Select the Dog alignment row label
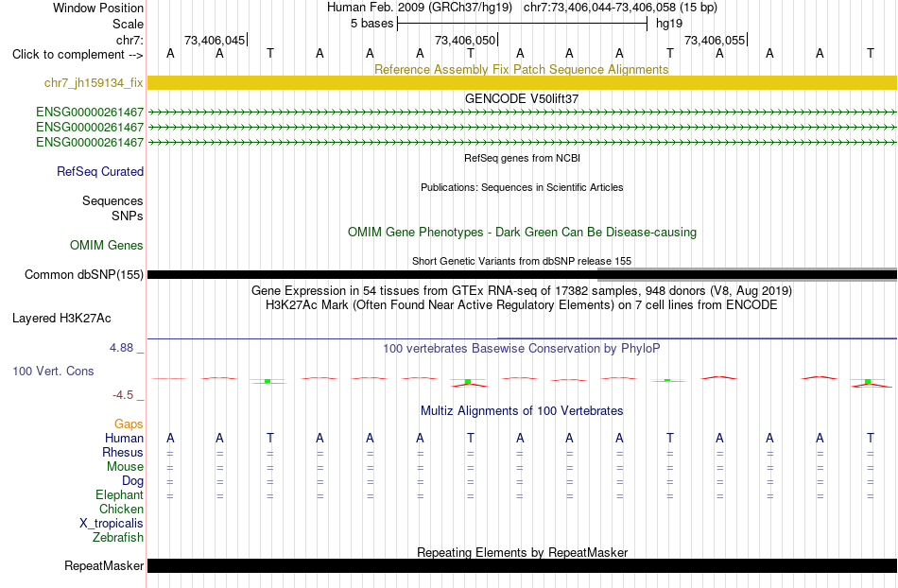This screenshot has width=898, height=588. pyautogui.click(x=133, y=481)
